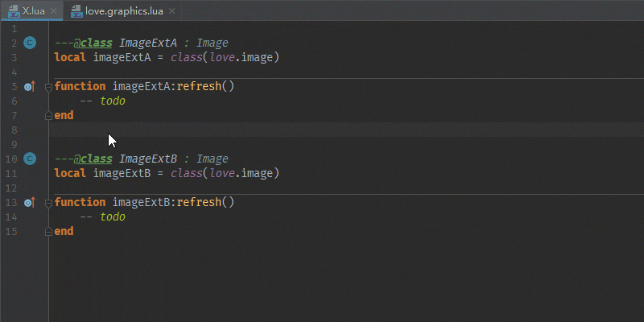Collapse the imageExtA:refresh function fold on line 5
The image size is (644, 322).
point(48,87)
